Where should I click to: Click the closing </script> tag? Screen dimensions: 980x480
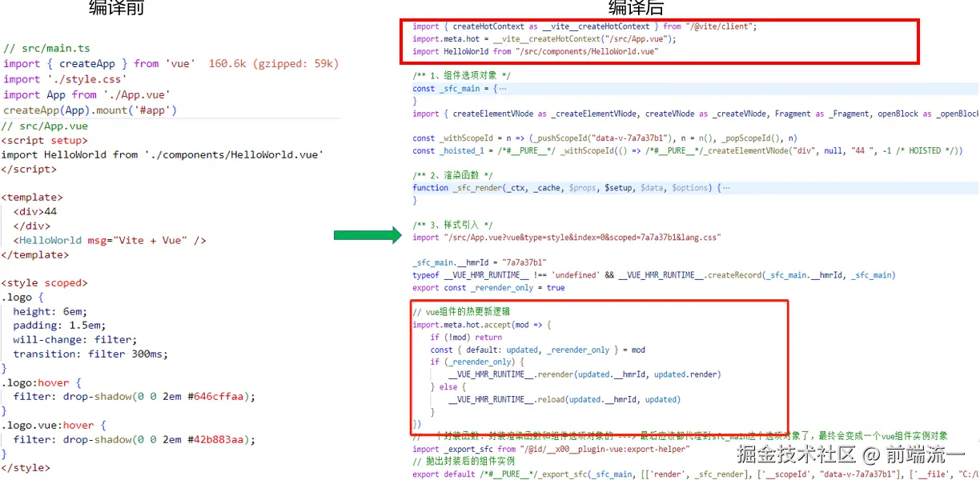click(x=29, y=169)
